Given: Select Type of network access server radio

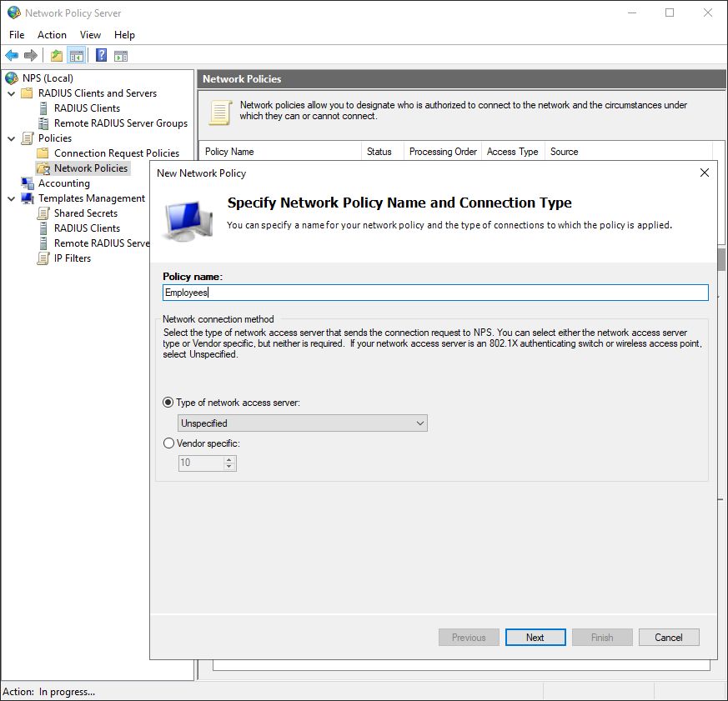Looking at the screenshot, I should [168, 403].
